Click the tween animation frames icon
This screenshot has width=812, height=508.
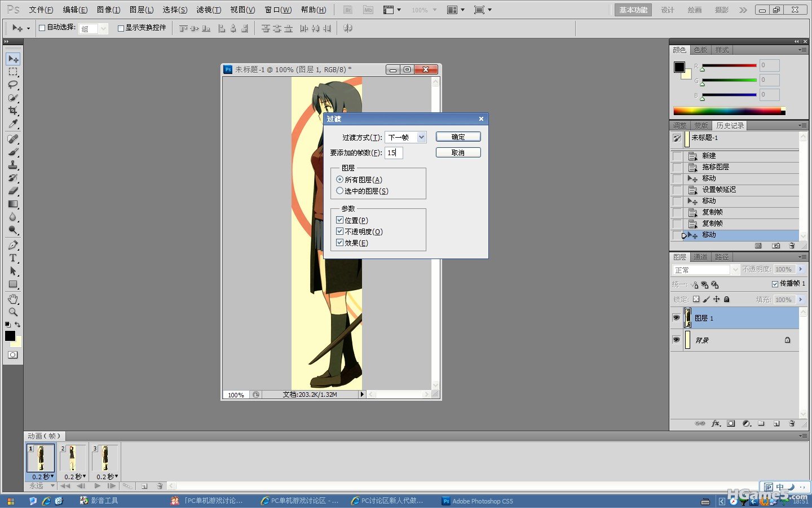click(127, 486)
